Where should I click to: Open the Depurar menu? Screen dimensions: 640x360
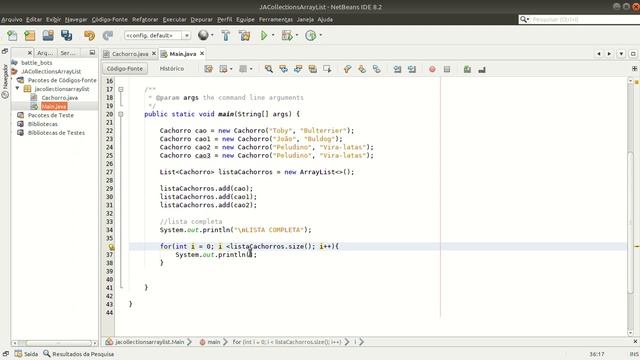point(202,19)
